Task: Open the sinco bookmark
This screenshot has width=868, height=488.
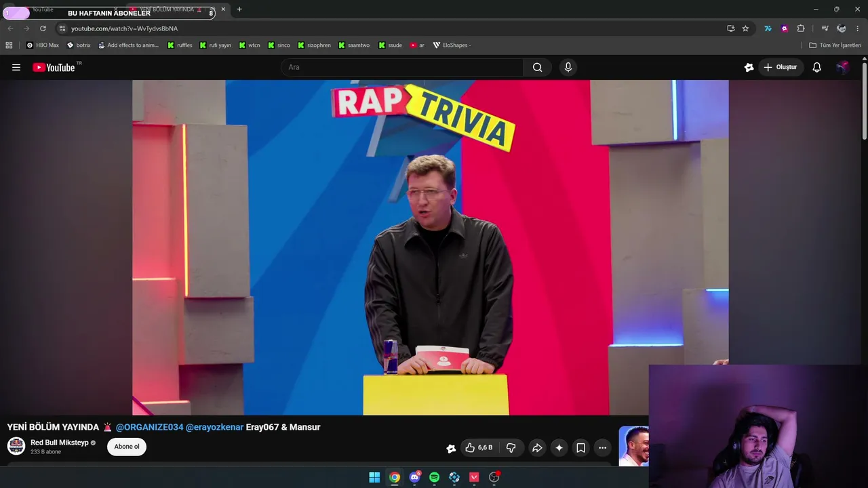Action: click(279, 45)
